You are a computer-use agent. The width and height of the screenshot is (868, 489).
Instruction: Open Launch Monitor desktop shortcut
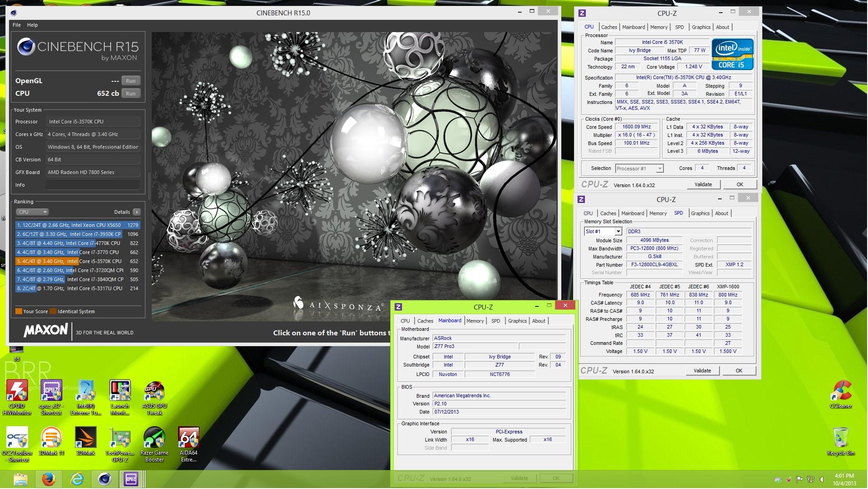tap(120, 398)
